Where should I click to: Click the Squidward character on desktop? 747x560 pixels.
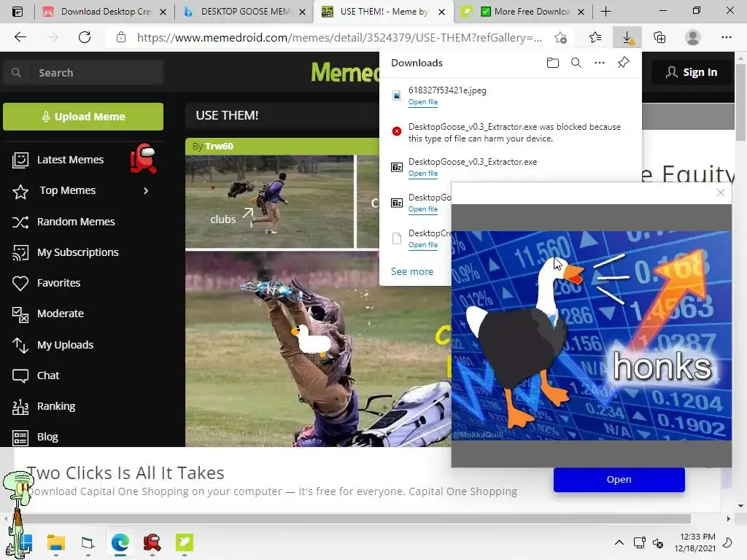coord(17,513)
